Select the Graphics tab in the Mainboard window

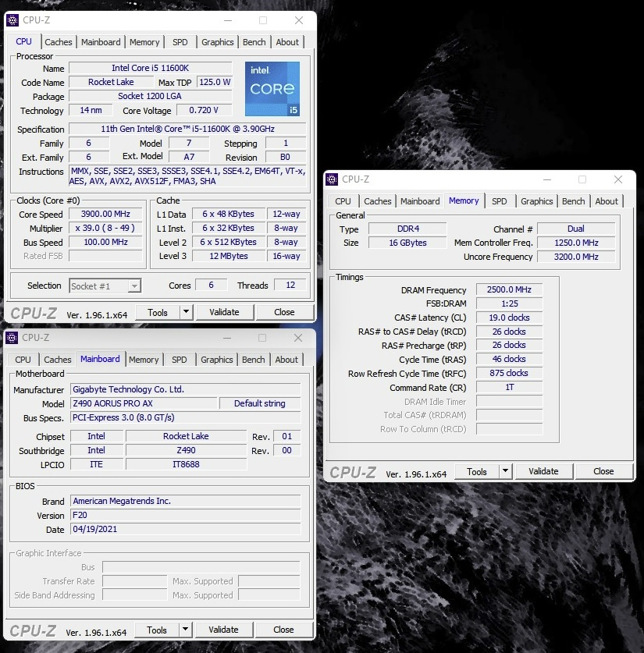pos(216,360)
